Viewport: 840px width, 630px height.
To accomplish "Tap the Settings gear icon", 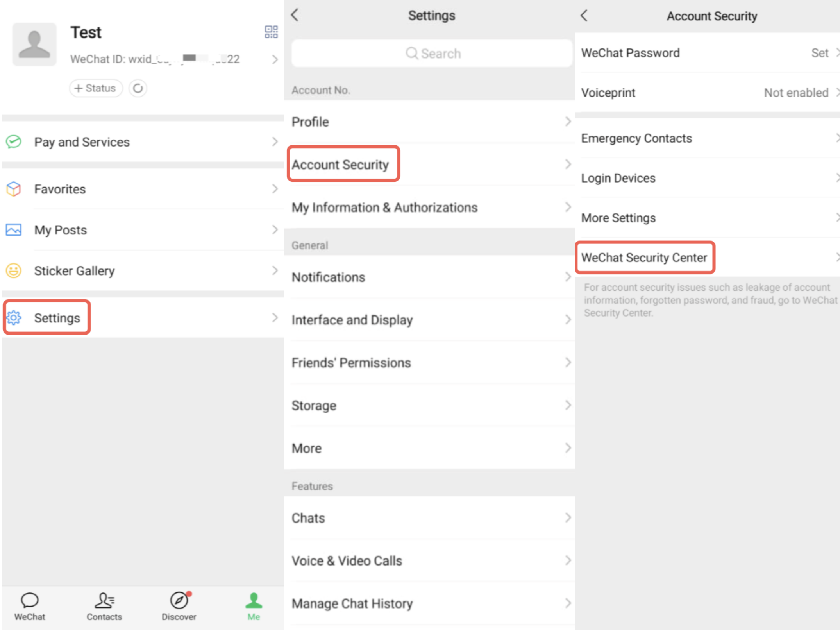I will [x=14, y=318].
